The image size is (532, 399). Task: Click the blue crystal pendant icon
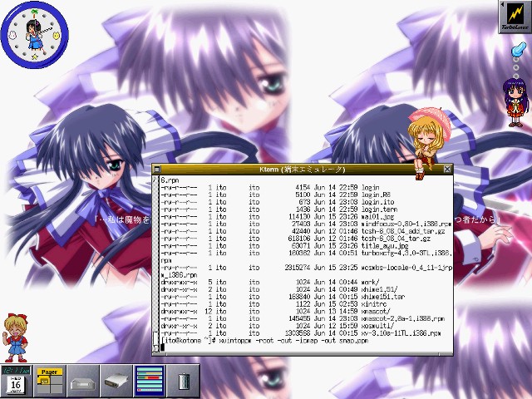(x=519, y=50)
